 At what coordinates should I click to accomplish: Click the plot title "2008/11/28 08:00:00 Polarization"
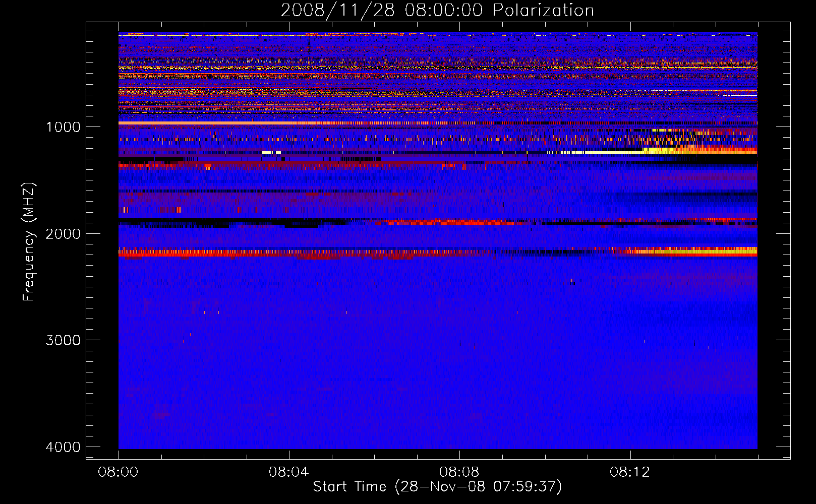pos(437,10)
